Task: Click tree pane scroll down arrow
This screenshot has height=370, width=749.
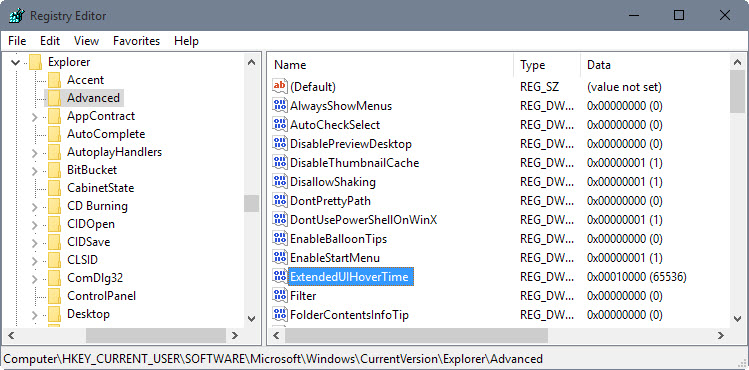Action: click(251, 318)
